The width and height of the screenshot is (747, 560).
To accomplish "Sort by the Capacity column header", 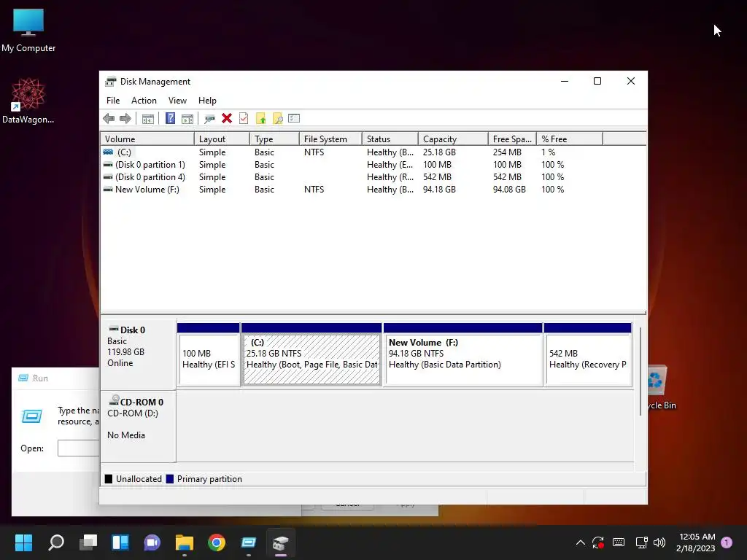I will pos(453,139).
